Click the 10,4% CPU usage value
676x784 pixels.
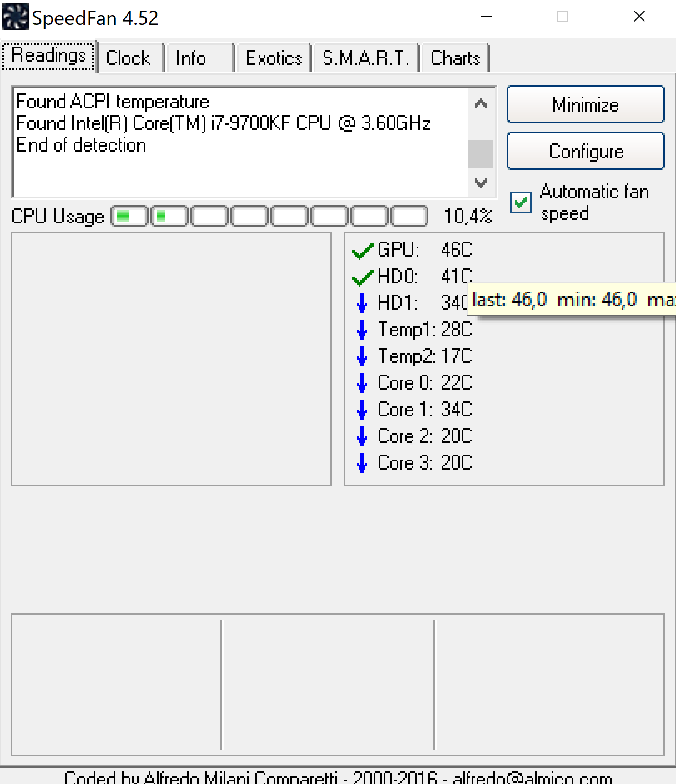tap(467, 216)
